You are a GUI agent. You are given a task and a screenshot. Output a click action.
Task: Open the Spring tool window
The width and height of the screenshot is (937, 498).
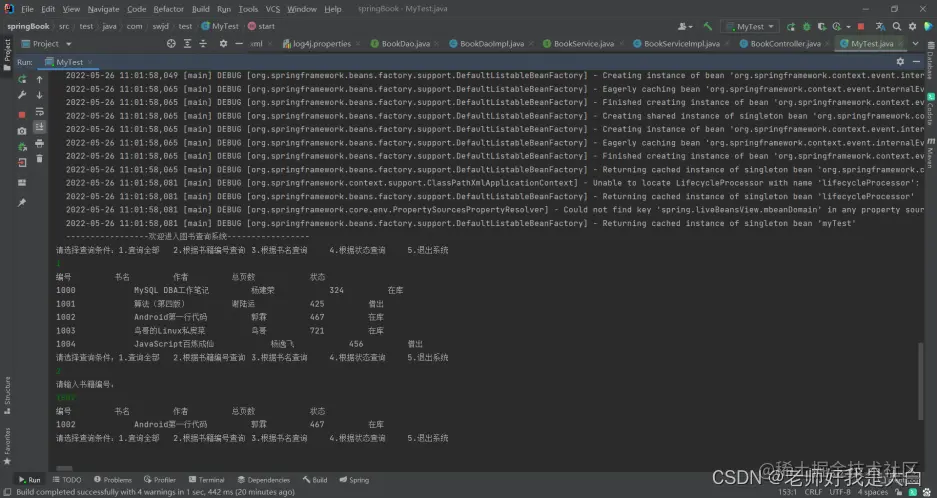point(354,480)
